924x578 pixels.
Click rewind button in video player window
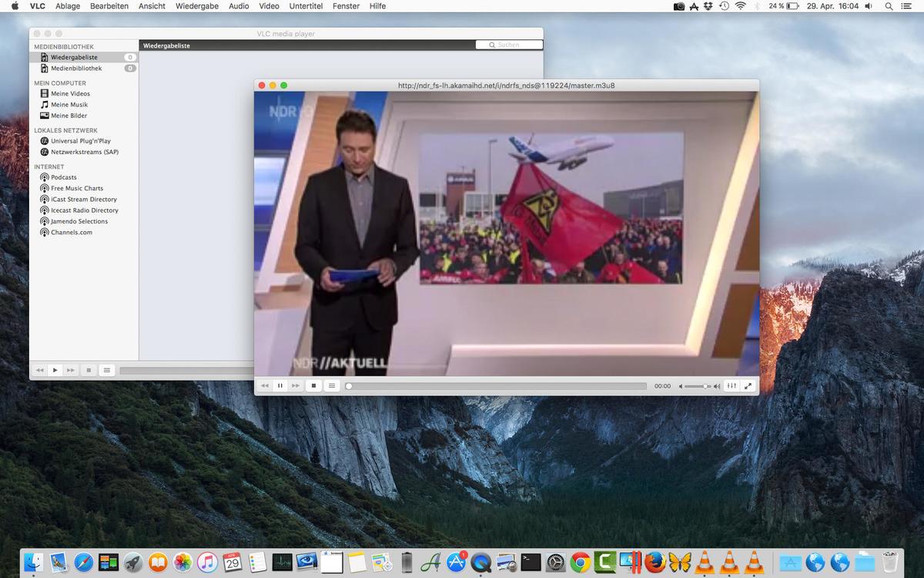tap(265, 386)
